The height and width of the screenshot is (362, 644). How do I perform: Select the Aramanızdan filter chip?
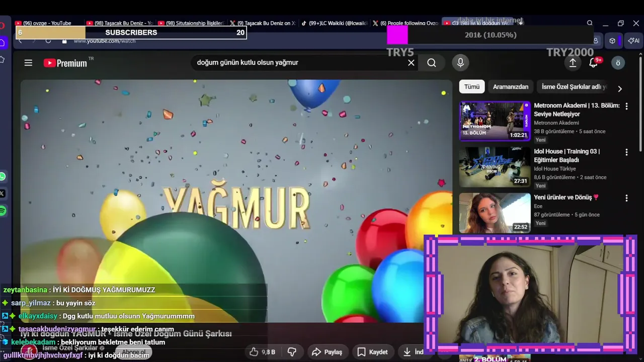click(511, 86)
